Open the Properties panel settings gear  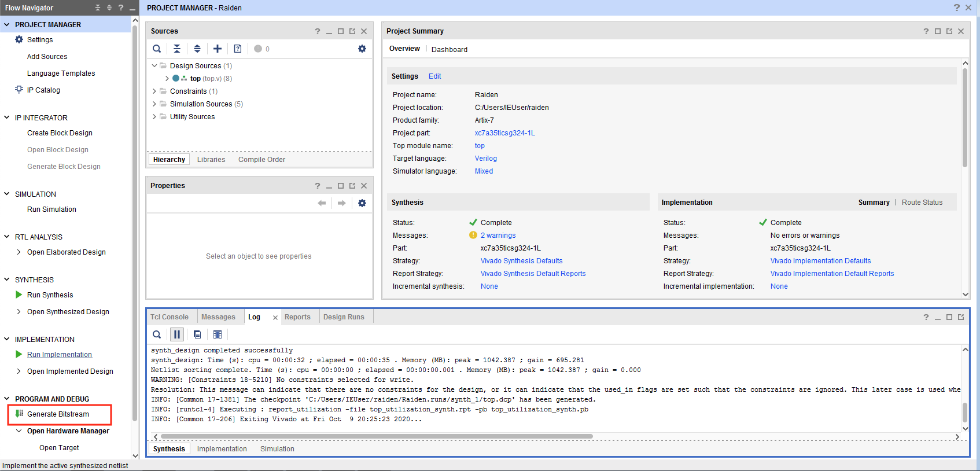point(362,203)
